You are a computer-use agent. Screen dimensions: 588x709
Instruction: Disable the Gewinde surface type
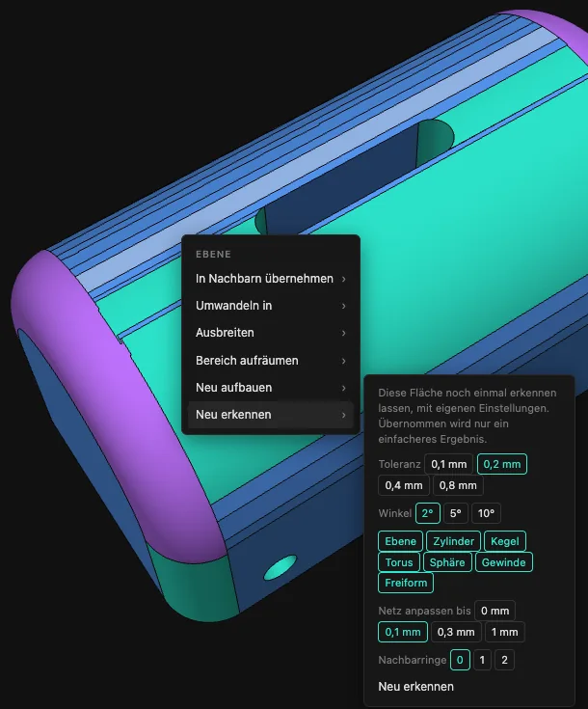[503, 562]
